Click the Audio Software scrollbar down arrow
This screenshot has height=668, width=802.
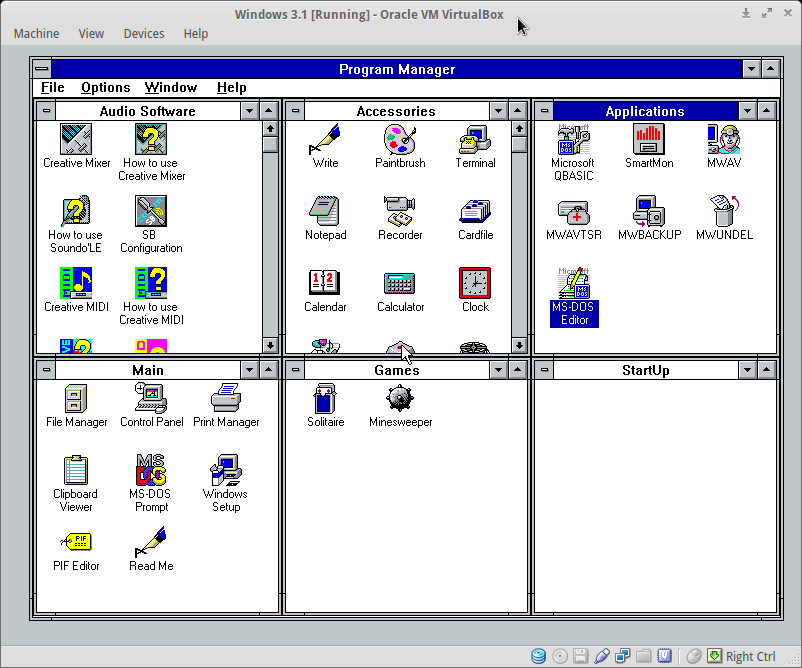(x=270, y=345)
